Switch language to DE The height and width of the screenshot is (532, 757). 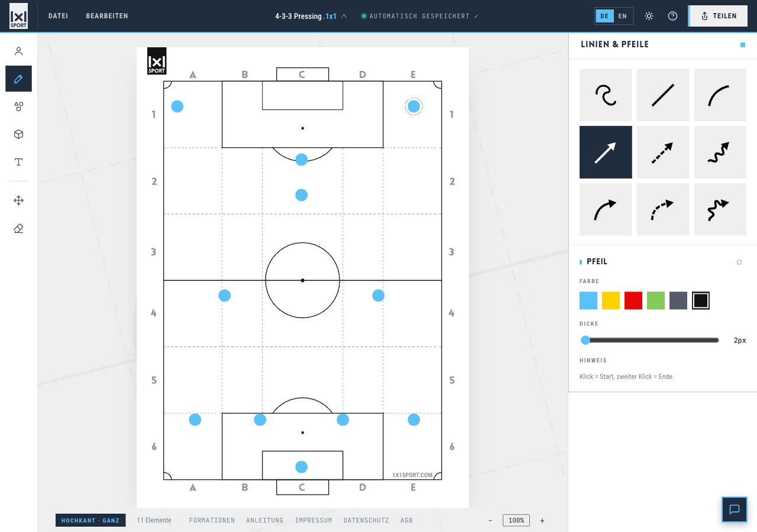[x=604, y=16]
